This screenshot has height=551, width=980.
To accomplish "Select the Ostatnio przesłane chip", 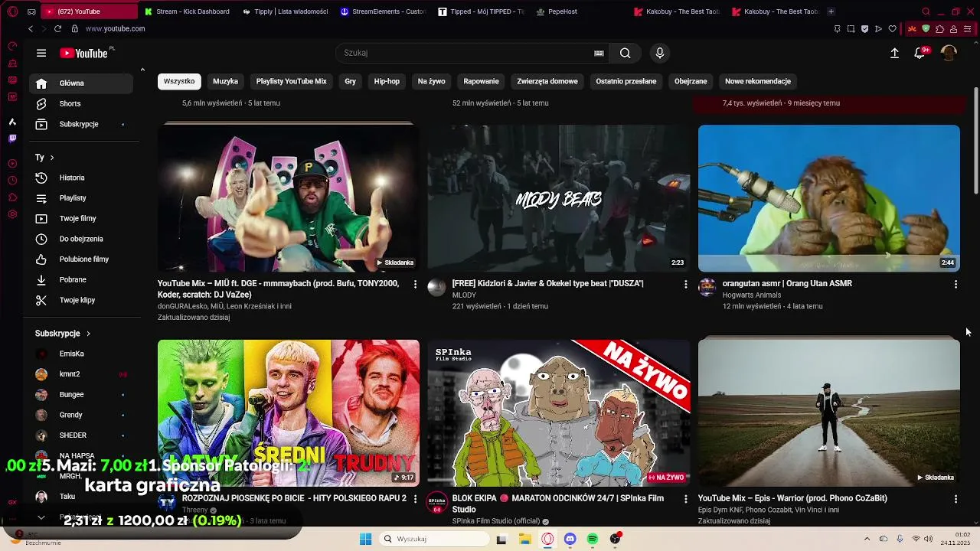I will tap(626, 81).
